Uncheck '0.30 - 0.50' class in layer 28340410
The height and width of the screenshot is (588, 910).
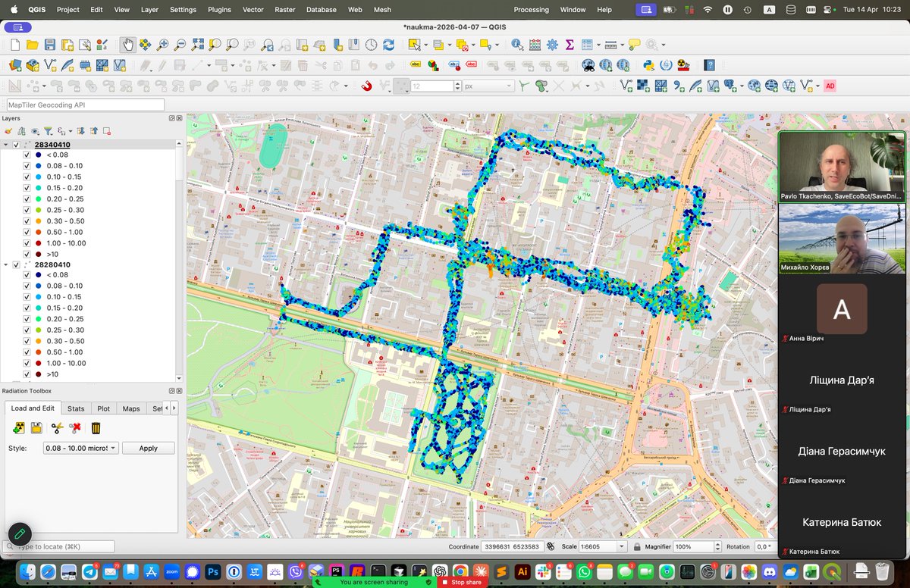point(27,221)
